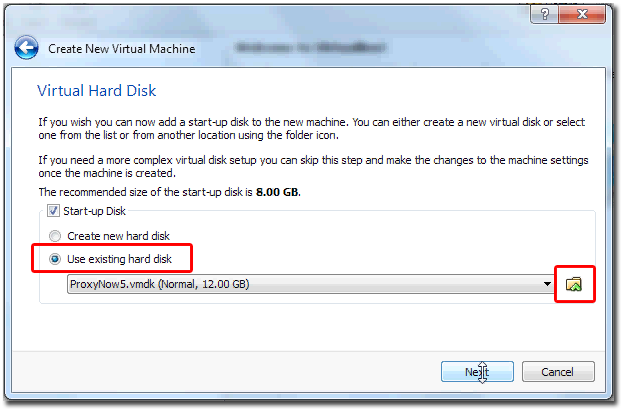Click the paragraph about adding a start-up disk

pyautogui.click(x=312, y=128)
